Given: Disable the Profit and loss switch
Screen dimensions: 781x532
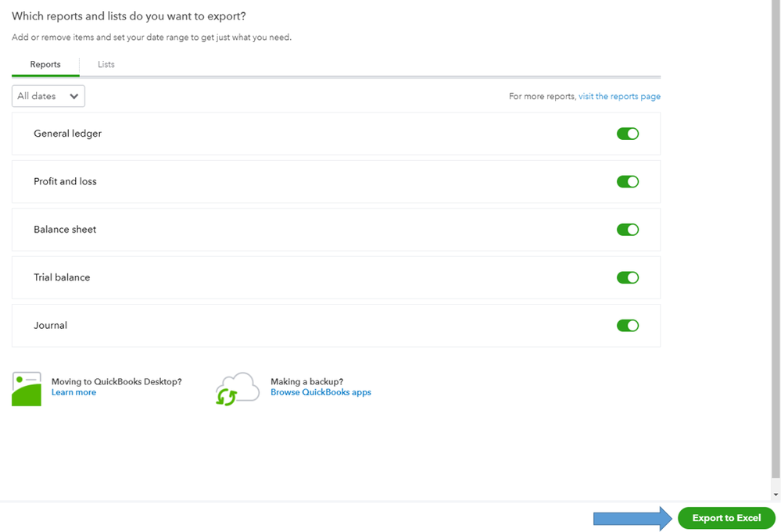Looking at the screenshot, I should 628,182.
